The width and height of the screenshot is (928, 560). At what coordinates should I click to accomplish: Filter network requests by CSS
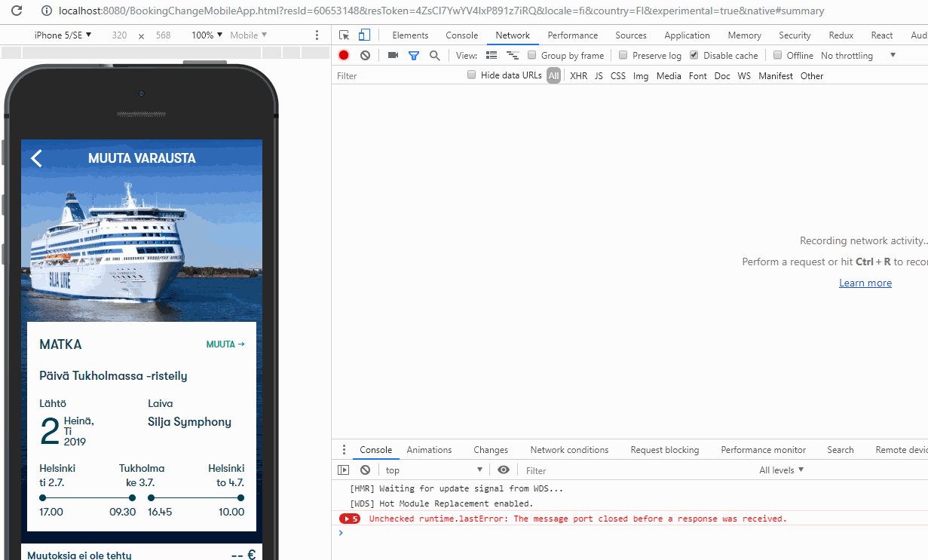click(x=618, y=75)
